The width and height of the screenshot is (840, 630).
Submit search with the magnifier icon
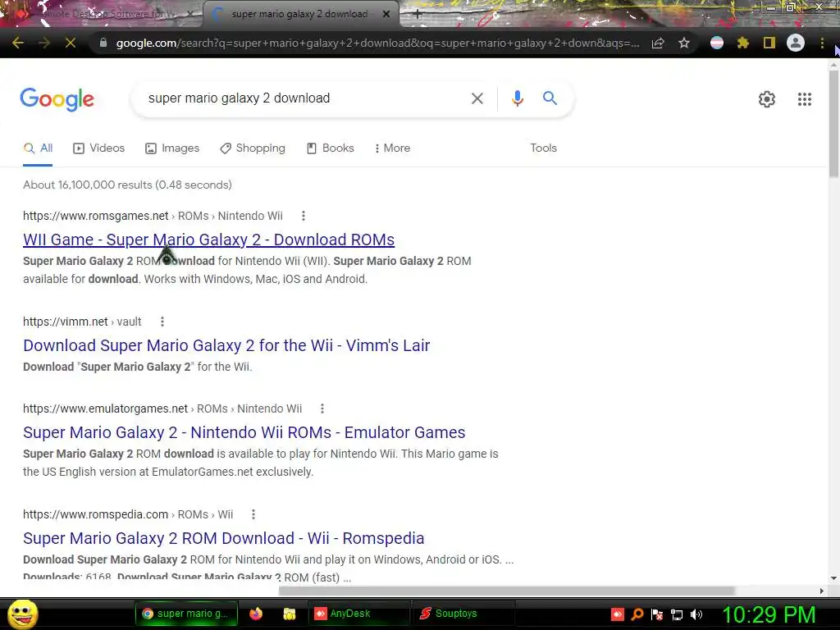[x=550, y=98]
